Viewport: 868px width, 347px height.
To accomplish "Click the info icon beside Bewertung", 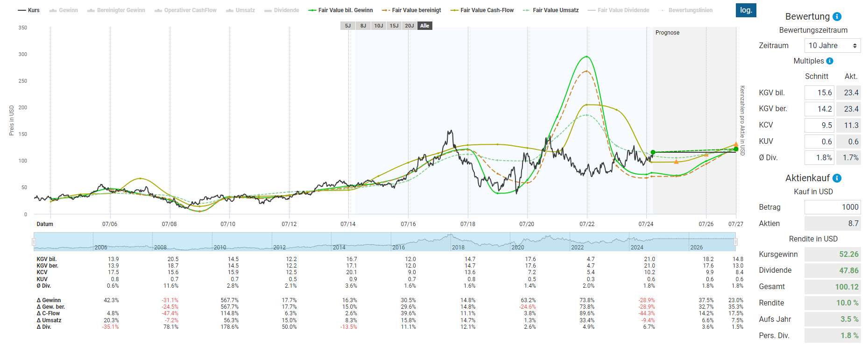I will (x=837, y=16).
